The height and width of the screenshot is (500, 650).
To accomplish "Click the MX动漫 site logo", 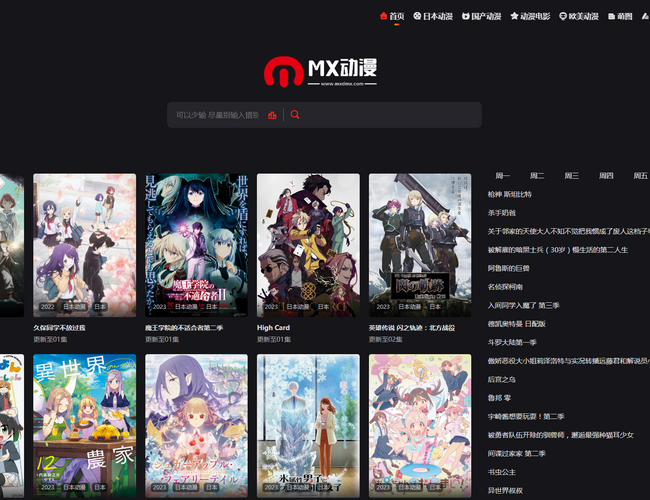I will 324,70.
